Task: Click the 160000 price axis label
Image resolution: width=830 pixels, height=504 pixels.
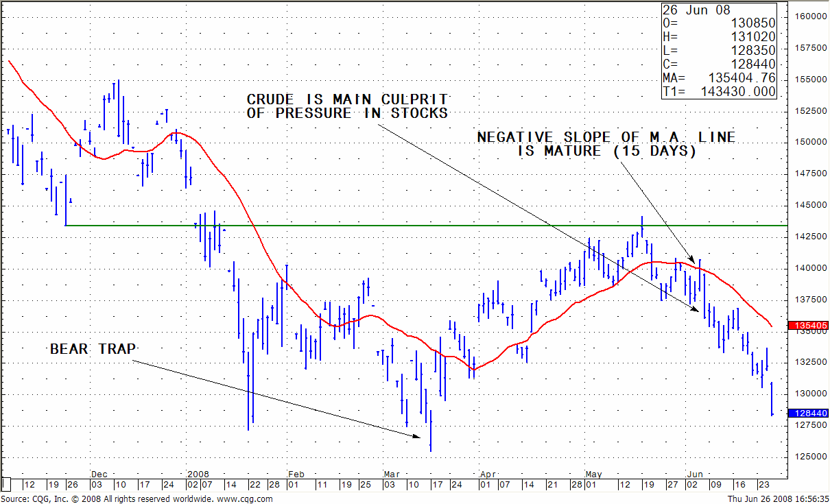Action: coord(809,16)
